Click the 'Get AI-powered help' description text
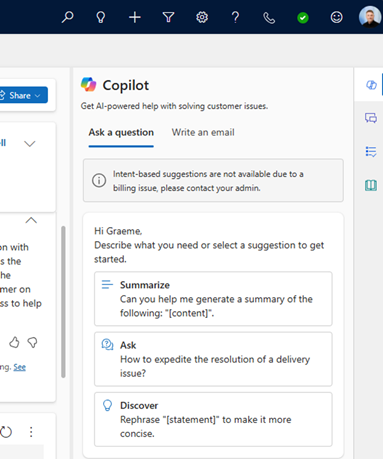 tap(174, 106)
